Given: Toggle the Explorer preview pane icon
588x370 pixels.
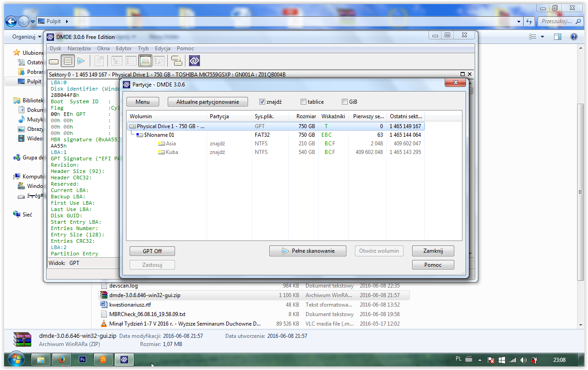Looking at the screenshot, I should (558, 37).
